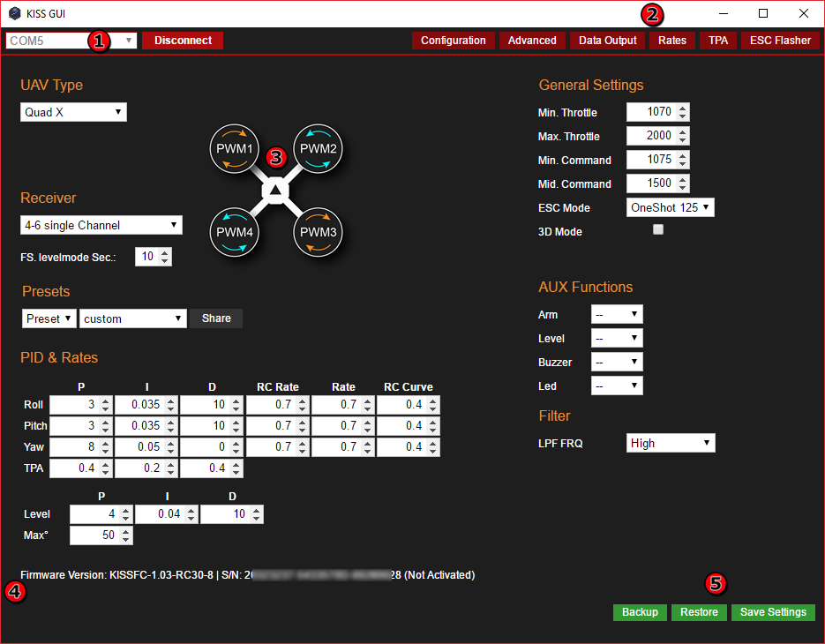
Task: Enable the 3D Mode checkbox
Action: pyautogui.click(x=657, y=230)
